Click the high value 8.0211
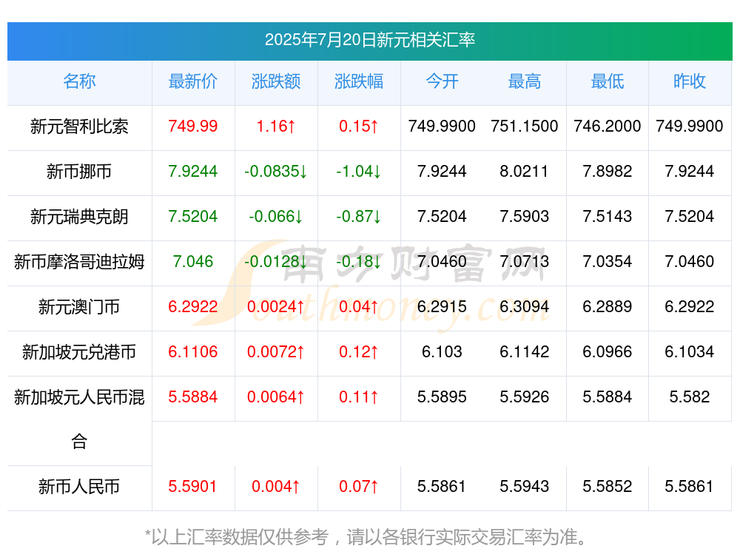The image size is (740, 560). pos(525,172)
